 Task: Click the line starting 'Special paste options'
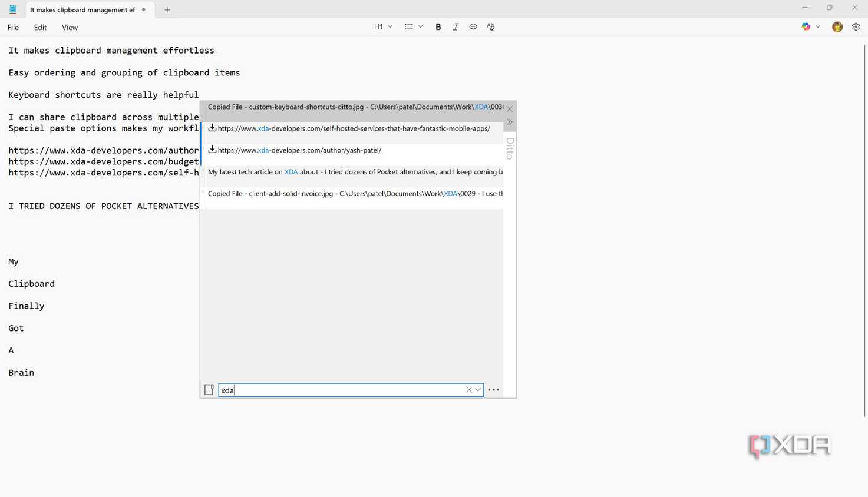104,128
